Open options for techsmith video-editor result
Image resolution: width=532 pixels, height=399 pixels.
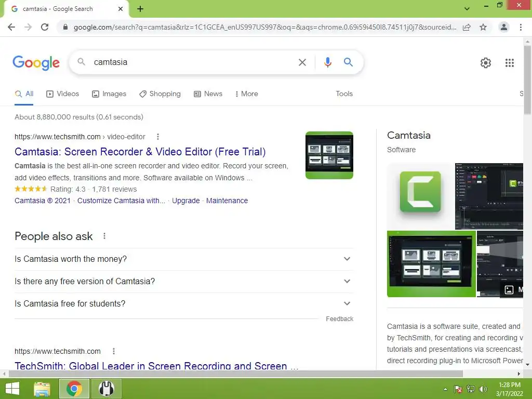[158, 137]
